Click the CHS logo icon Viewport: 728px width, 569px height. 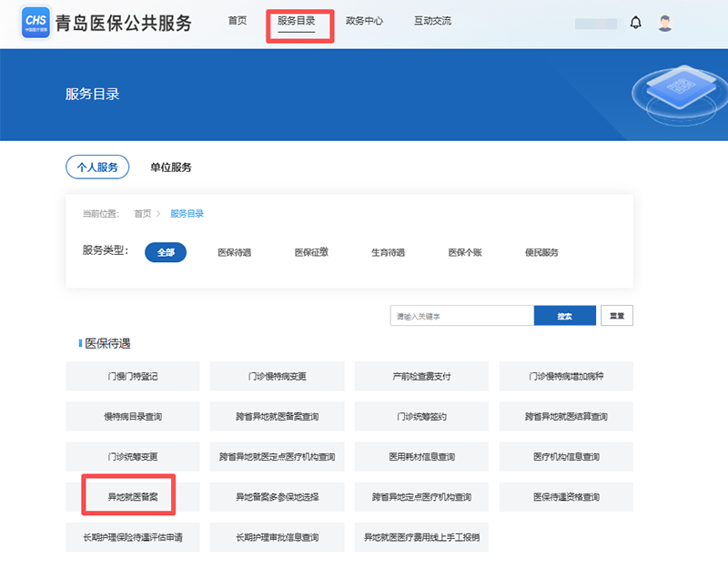pyautogui.click(x=36, y=24)
